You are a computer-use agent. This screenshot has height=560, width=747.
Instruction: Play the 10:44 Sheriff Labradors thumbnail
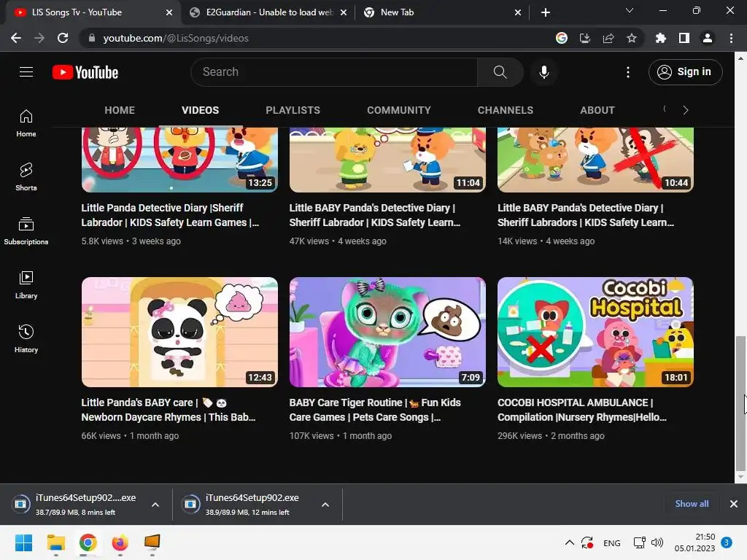[x=595, y=160]
